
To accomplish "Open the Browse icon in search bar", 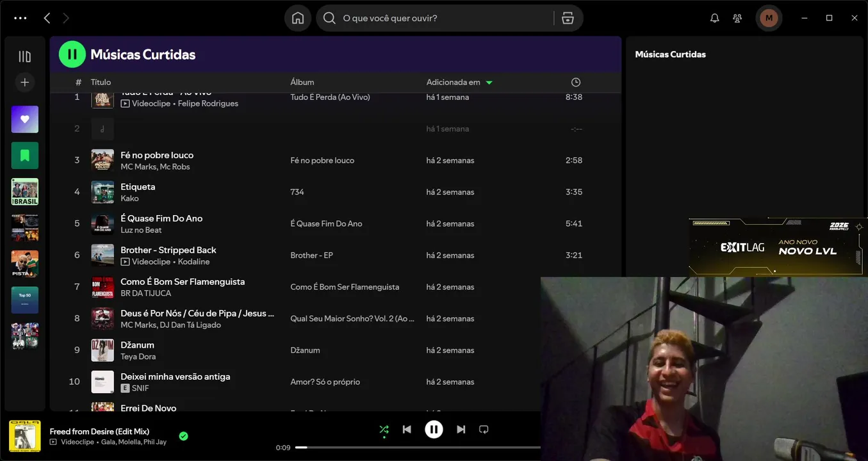I will point(568,18).
